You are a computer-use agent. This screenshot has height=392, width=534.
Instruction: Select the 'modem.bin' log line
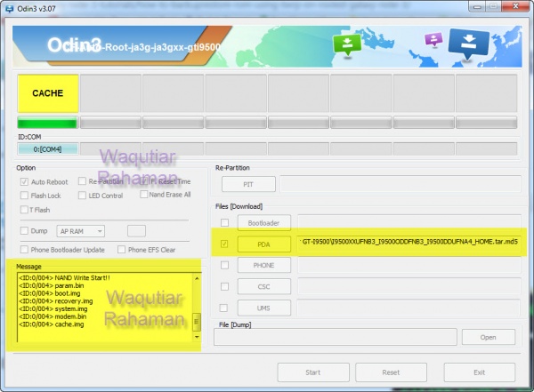point(53,316)
